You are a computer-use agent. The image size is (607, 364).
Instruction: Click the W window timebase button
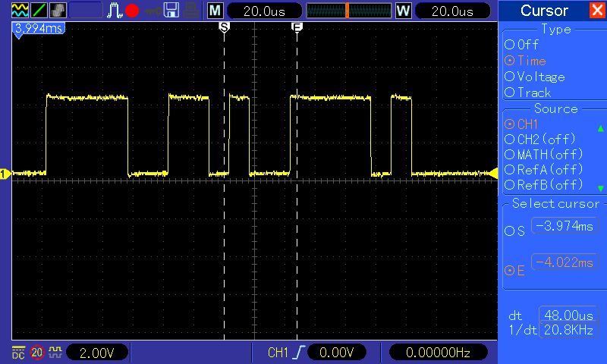pyautogui.click(x=403, y=11)
